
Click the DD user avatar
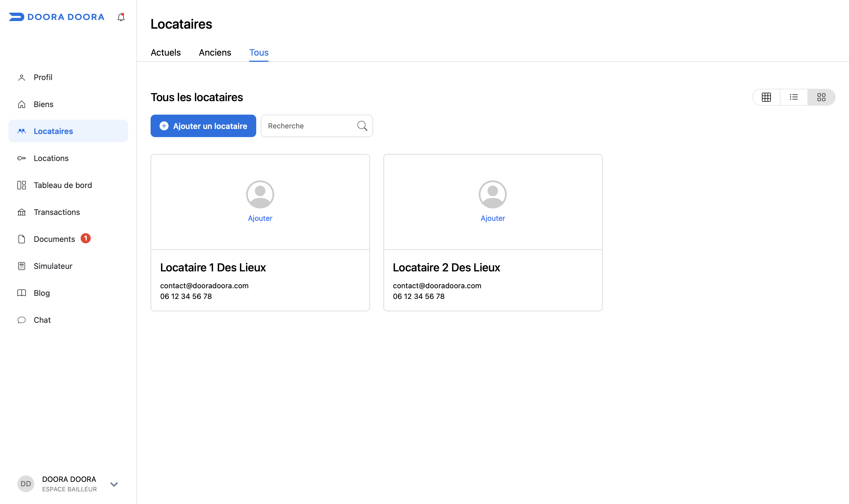(26, 483)
